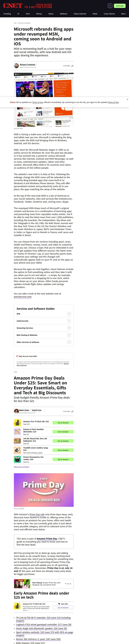The height and width of the screenshot is (644, 129).
Task: Expand the Cybersecurity section
Action: click(x=69, y=321)
